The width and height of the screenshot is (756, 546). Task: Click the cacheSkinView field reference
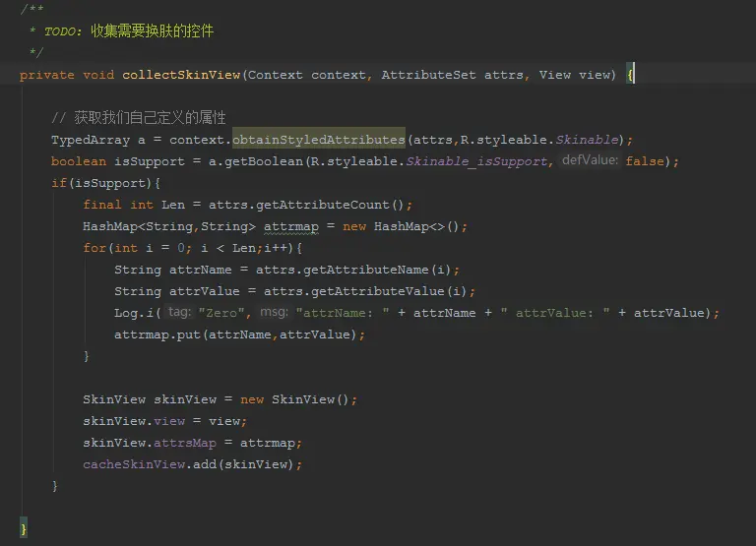pyautogui.click(x=134, y=464)
